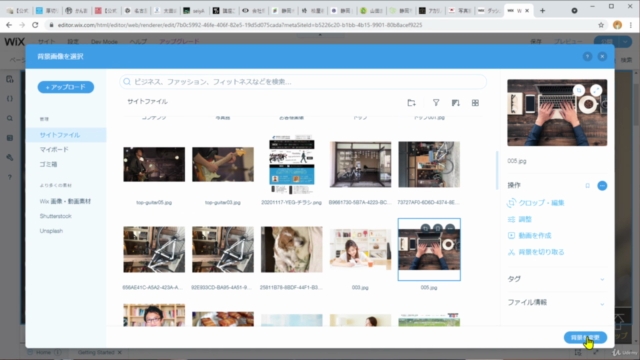Bookmark the page with the star icon
This screenshot has width=640, height=360.
601,25
